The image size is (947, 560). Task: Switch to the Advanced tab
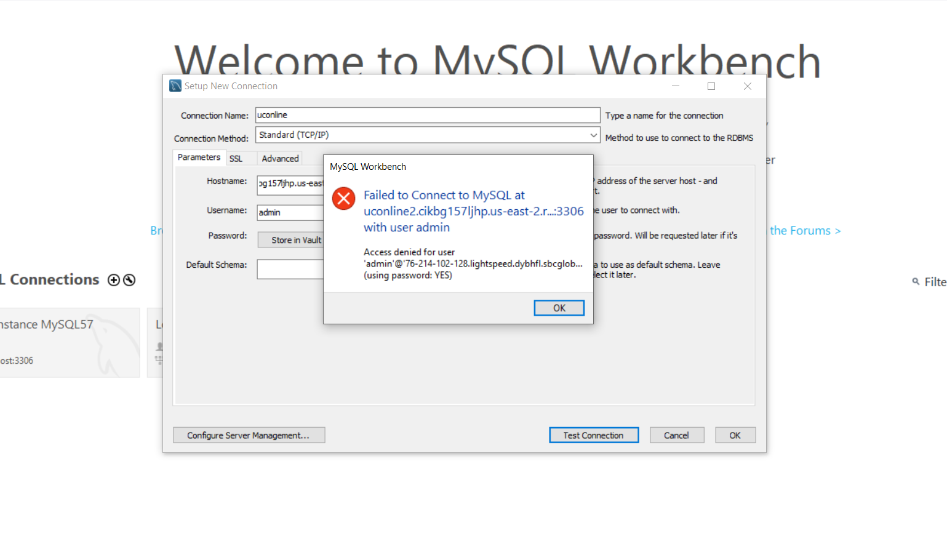pyautogui.click(x=280, y=159)
